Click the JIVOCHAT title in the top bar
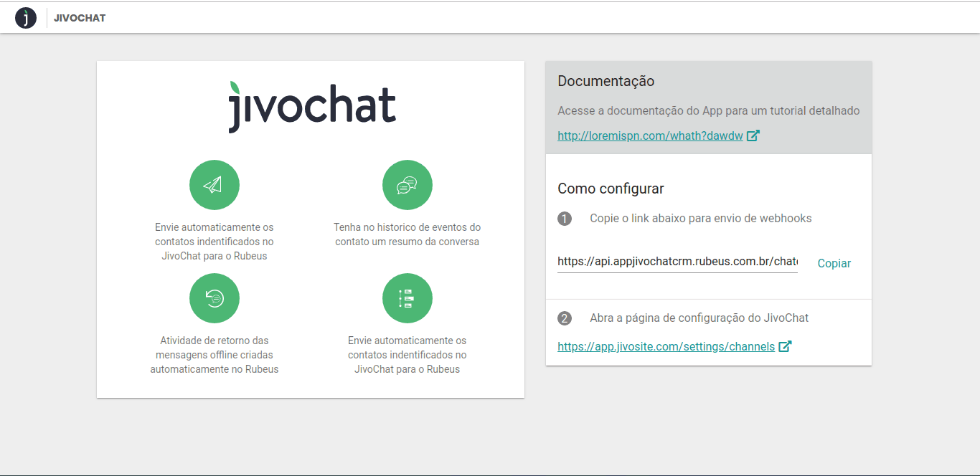The height and width of the screenshot is (476, 980). pyautogui.click(x=80, y=18)
